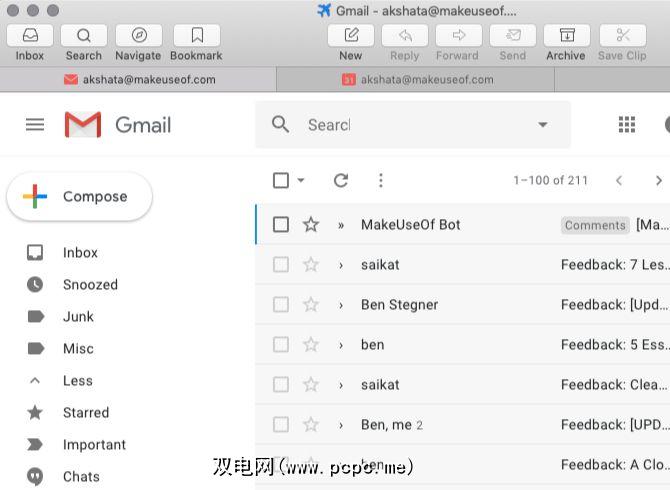
Task: Click the Reply toolbar icon
Action: point(405,35)
